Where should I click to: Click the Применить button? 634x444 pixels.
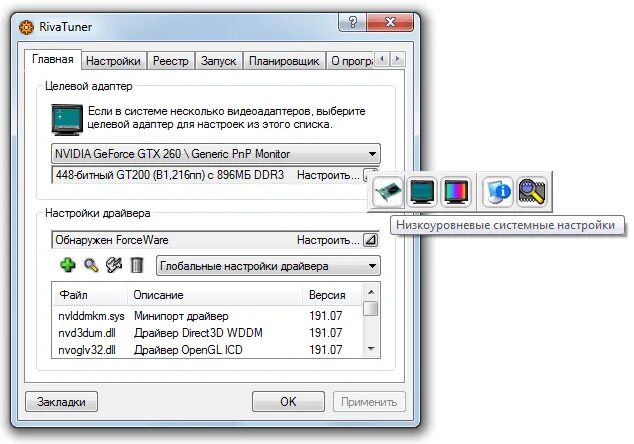coord(369,402)
